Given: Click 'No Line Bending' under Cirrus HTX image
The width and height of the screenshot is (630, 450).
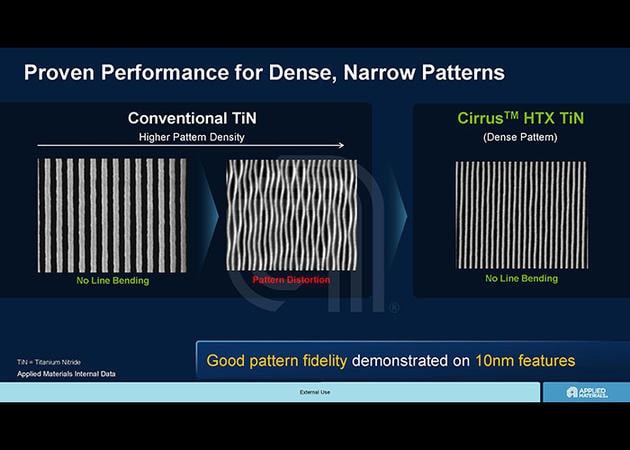Looking at the screenshot, I should pos(522,278).
